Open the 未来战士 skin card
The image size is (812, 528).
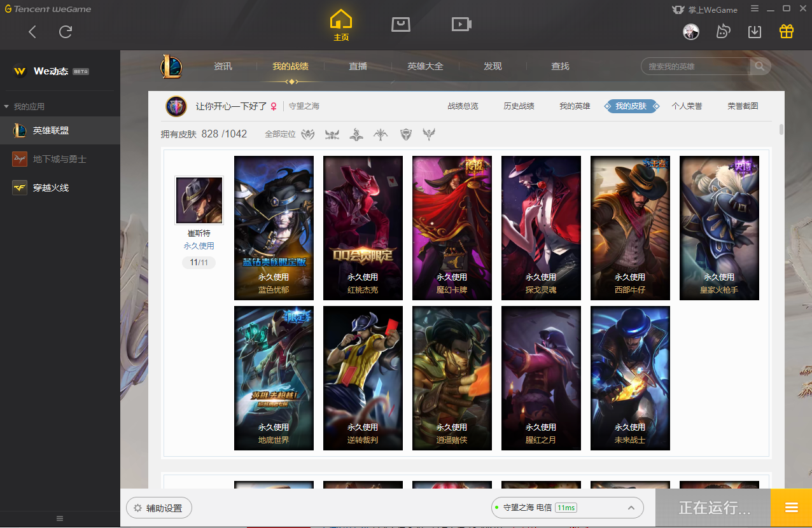[630, 378]
